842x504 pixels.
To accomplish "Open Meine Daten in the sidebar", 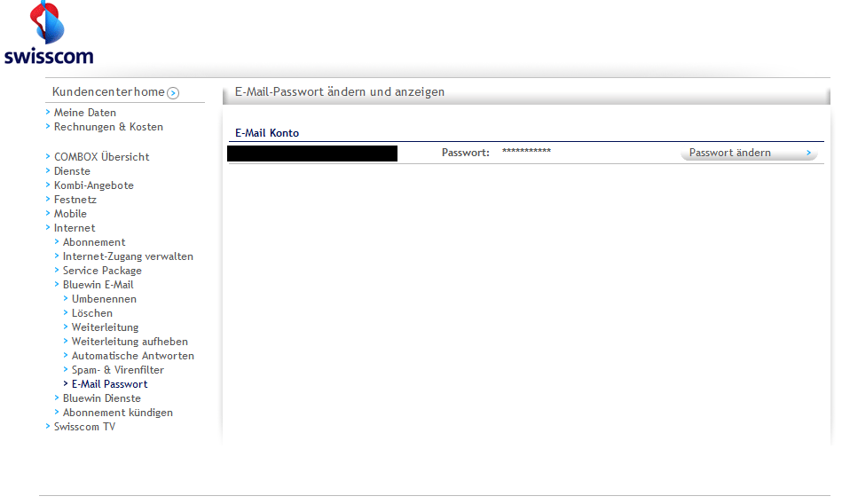I will pyautogui.click(x=84, y=113).
